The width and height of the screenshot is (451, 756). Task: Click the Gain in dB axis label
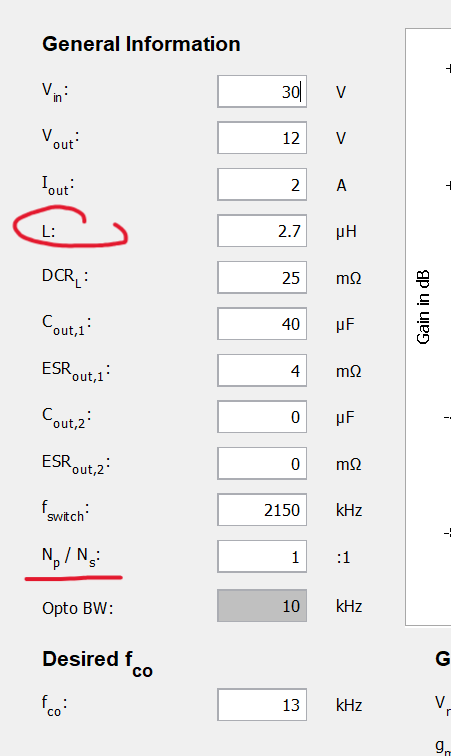point(423,307)
